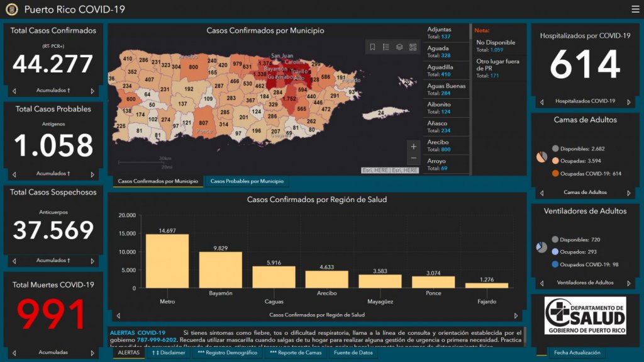The width and height of the screenshot is (644, 362).
Task: Open the Disclaimer tab
Action: (x=168, y=353)
